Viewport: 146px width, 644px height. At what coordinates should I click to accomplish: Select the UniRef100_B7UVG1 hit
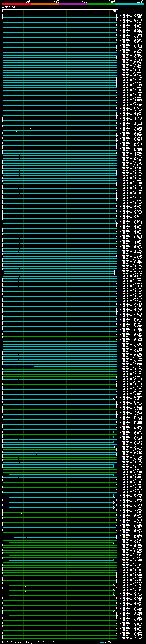click(131, 464)
